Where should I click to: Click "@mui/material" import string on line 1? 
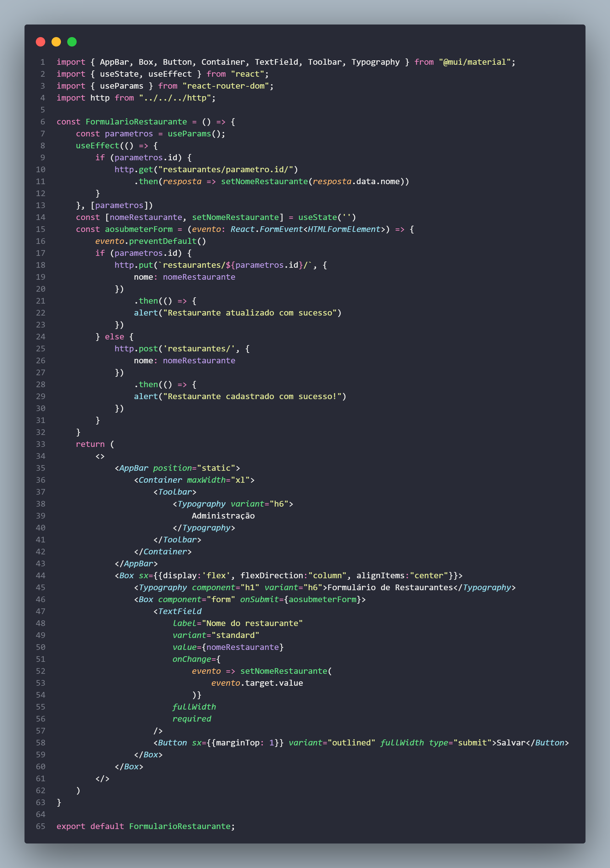coord(475,62)
